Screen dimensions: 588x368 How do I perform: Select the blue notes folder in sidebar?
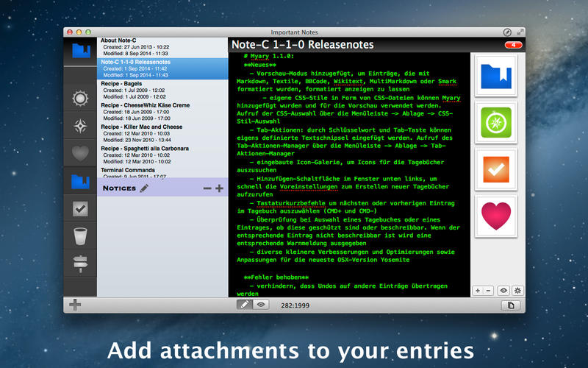[x=80, y=181]
